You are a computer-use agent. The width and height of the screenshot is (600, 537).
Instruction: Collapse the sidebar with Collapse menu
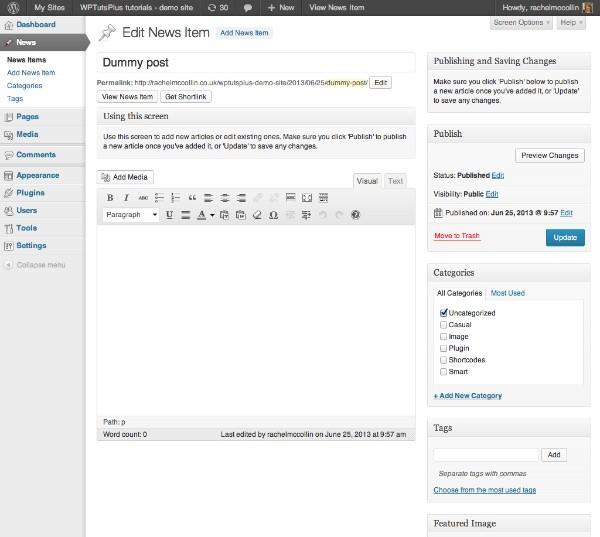tap(34, 265)
